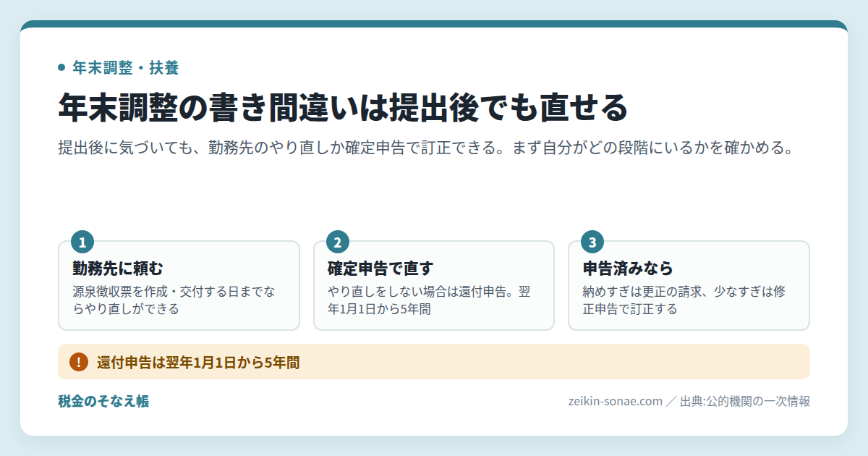
Task: Click the number 3 circle badge
Action: point(592,242)
